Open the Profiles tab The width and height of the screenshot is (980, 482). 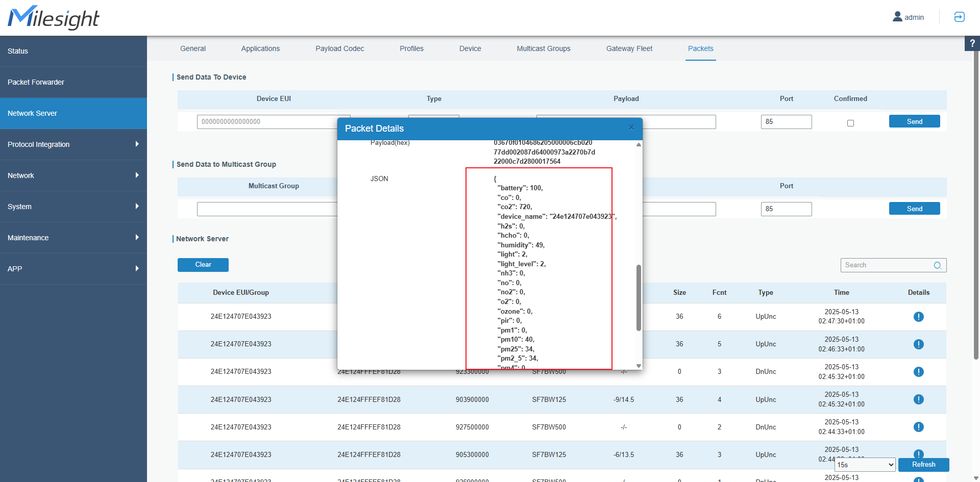tap(411, 48)
